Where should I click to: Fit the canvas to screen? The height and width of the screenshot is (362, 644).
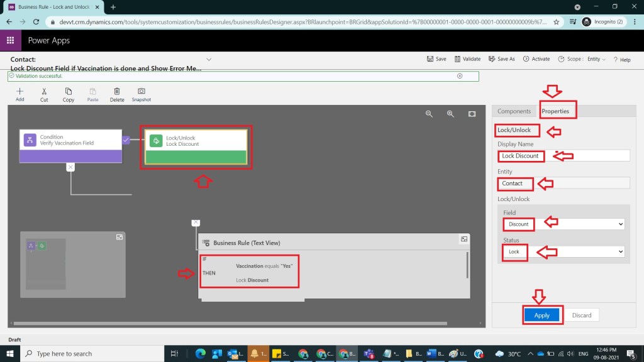(x=472, y=114)
